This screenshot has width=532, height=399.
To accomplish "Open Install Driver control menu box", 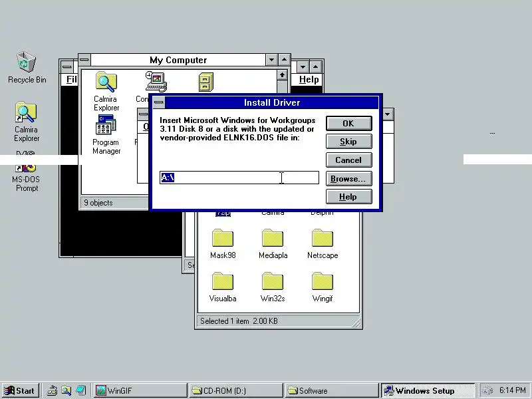I will click(158, 102).
